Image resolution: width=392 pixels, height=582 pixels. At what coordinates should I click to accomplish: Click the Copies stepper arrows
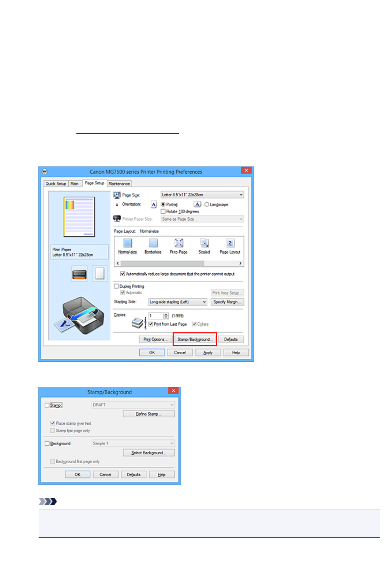166,316
